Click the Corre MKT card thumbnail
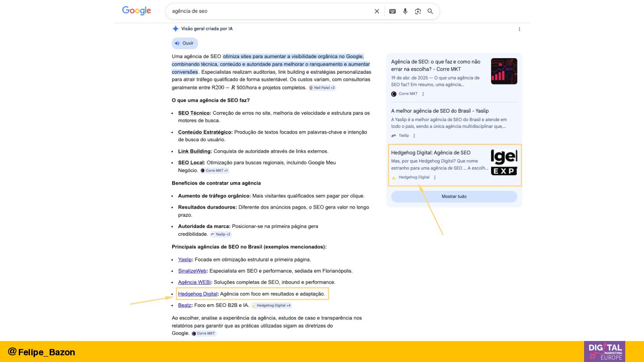The height and width of the screenshot is (362, 644). [x=504, y=71]
